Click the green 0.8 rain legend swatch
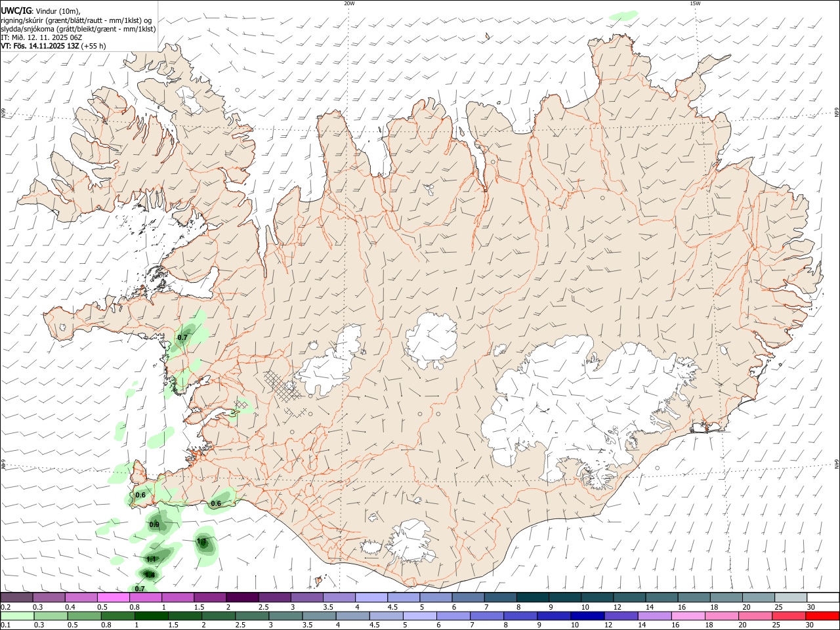Viewport: 840px width, 630px height. coord(117,616)
